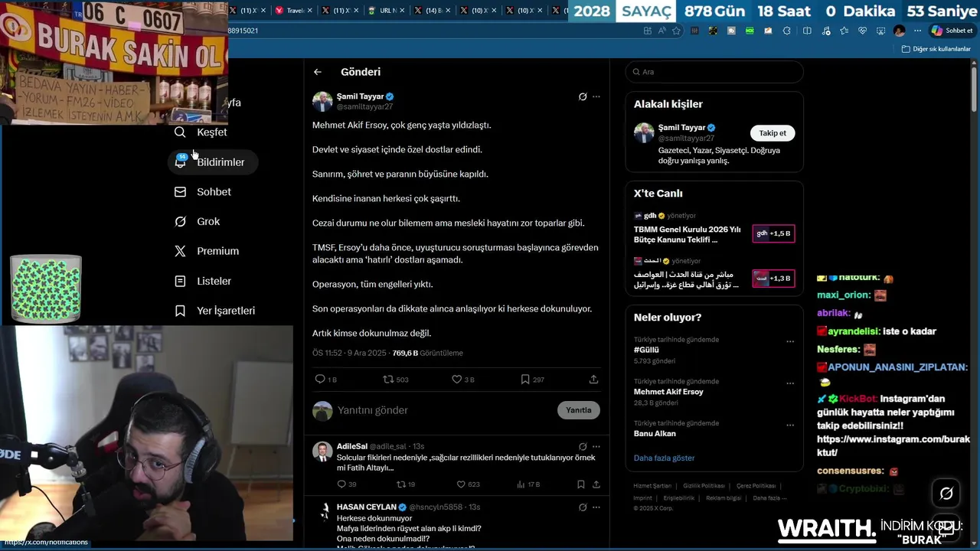980x551 pixels.
Task: Open AdileSal's profile avatar
Action: click(x=322, y=452)
